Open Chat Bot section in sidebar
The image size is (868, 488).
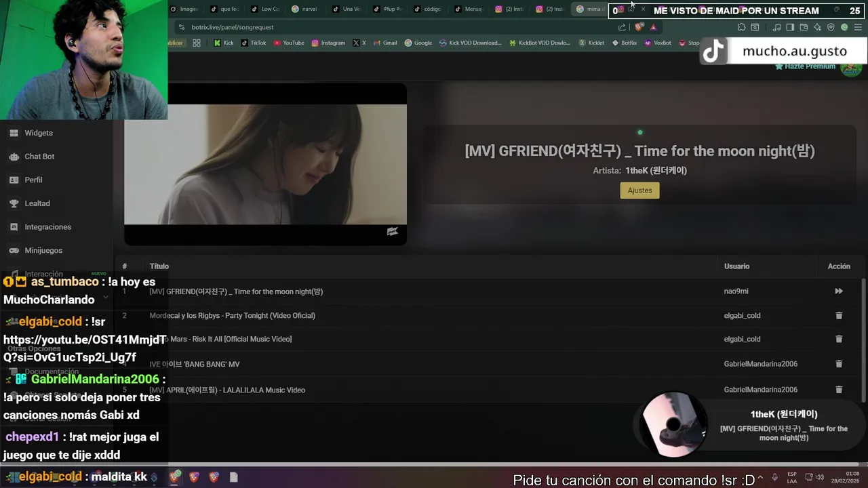[x=39, y=157]
